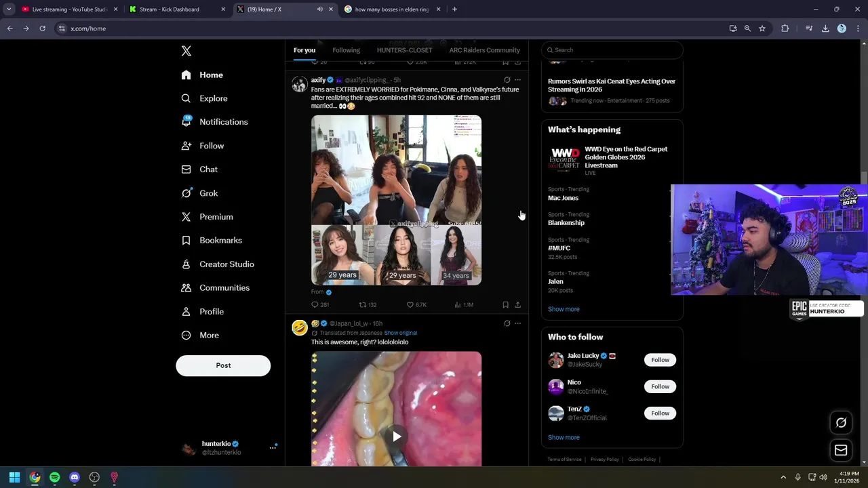Open more options on axify post

click(x=517, y=80)
